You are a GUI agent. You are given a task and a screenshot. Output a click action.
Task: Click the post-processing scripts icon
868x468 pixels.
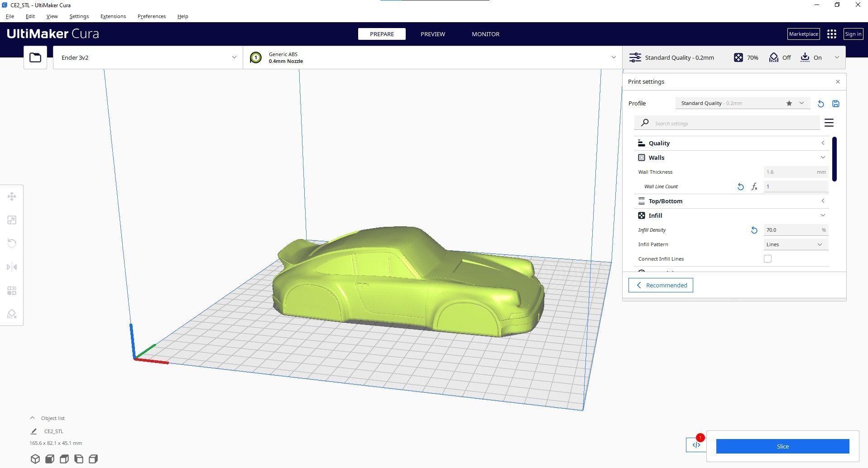pyautogui.click(x=696, y=445)
